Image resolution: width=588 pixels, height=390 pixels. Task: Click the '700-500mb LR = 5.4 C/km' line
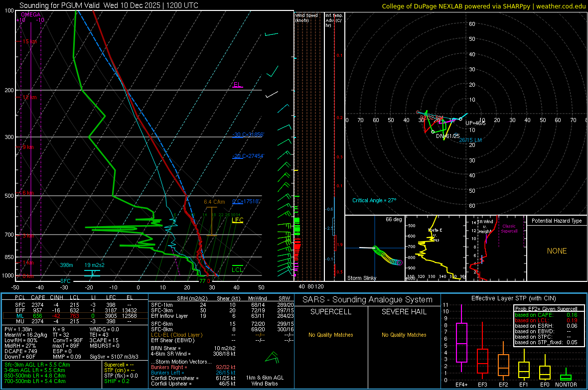[35, 381]
